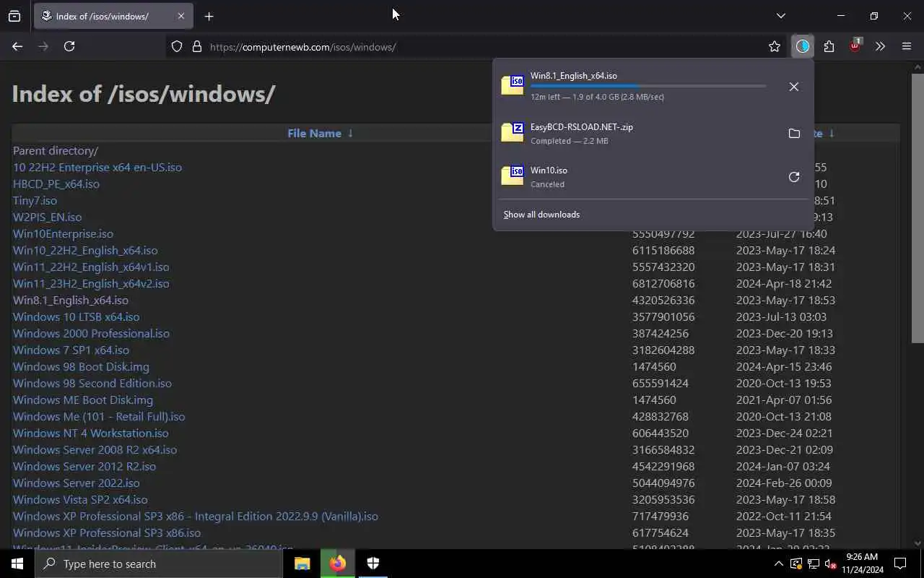The height and width of the screenshot is (578, 924).
Task: Download Windows 10 LTSB x64.iso
Action: 77,316
